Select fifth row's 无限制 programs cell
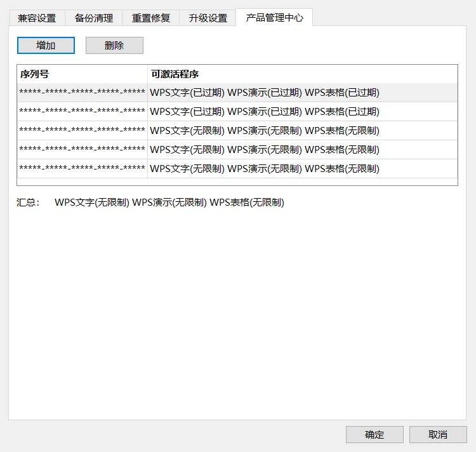Screen dimensions: 476x452 pyautogui.click(x=302, y=168)
